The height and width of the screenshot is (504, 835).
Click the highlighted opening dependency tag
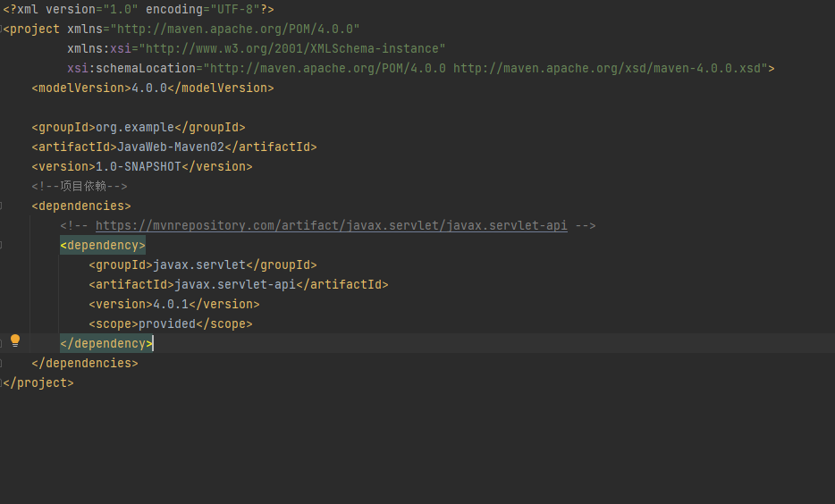(x=103, y=245)
